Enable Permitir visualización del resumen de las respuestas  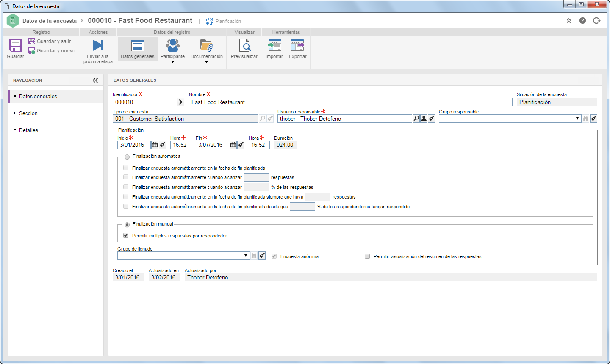tap(367, 256)
